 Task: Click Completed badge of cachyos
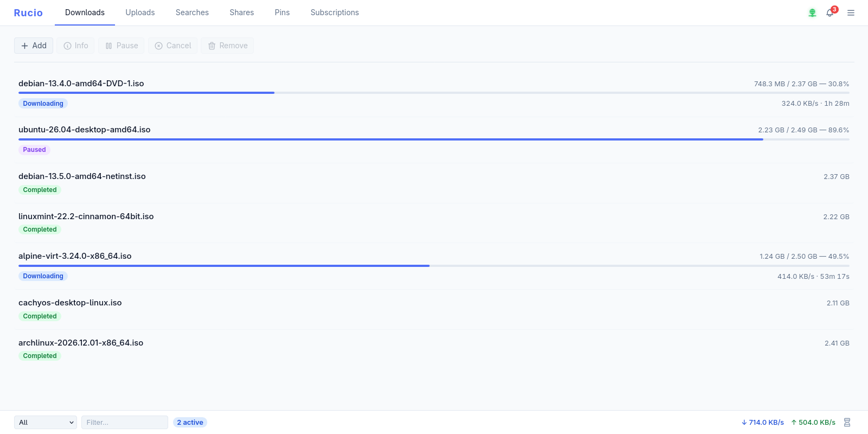[40, 316]
